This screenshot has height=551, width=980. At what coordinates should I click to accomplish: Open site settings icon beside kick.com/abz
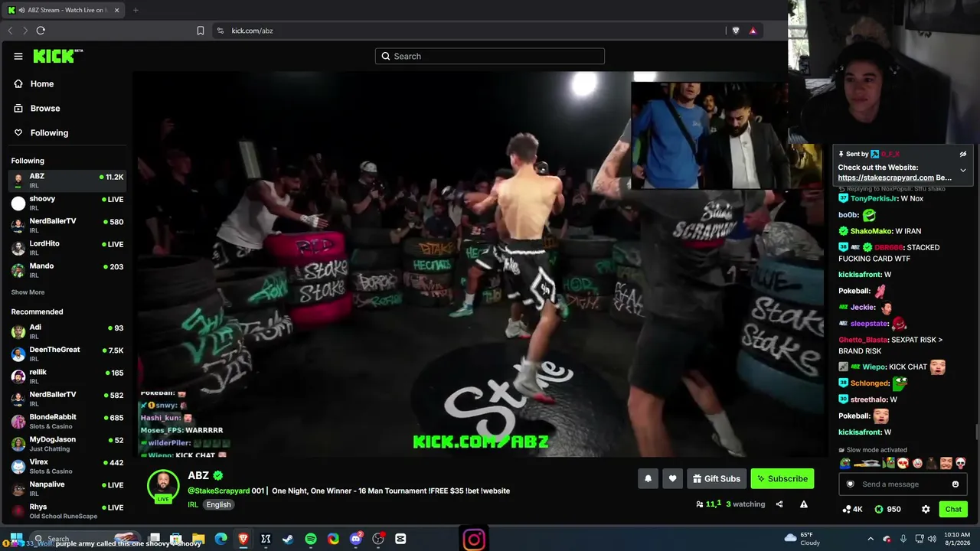220,31
